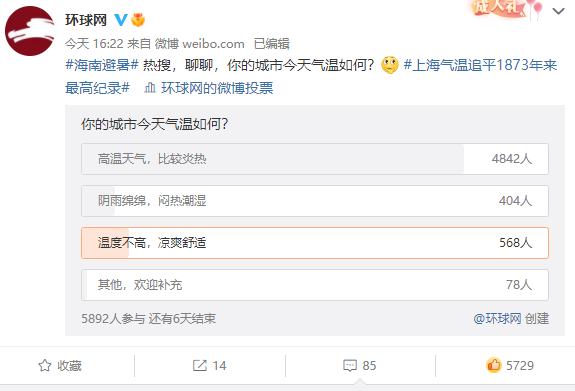The image size is (575, 391).
Task: Select the poll option 高温天气，比较炎热
Action: click(x=315, y=159)
